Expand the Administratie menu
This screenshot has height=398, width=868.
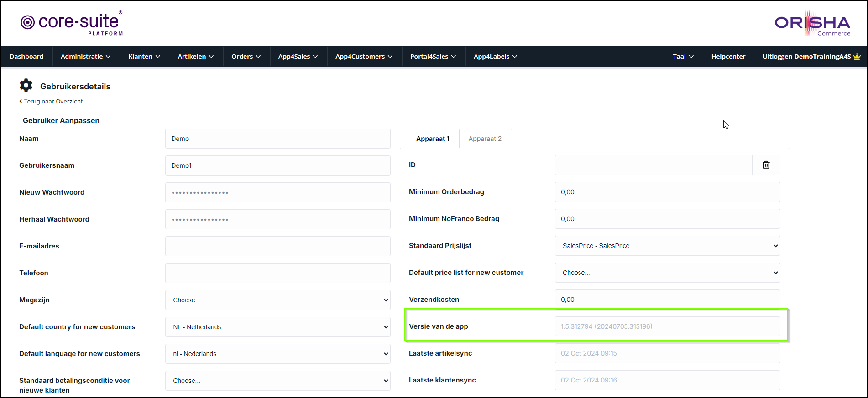coord(86,57)
